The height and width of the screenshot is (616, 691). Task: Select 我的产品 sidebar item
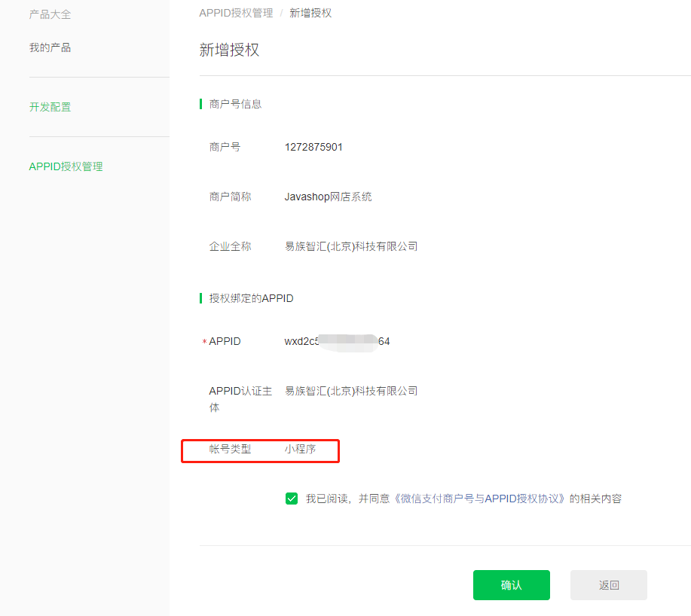coord(50,47)
